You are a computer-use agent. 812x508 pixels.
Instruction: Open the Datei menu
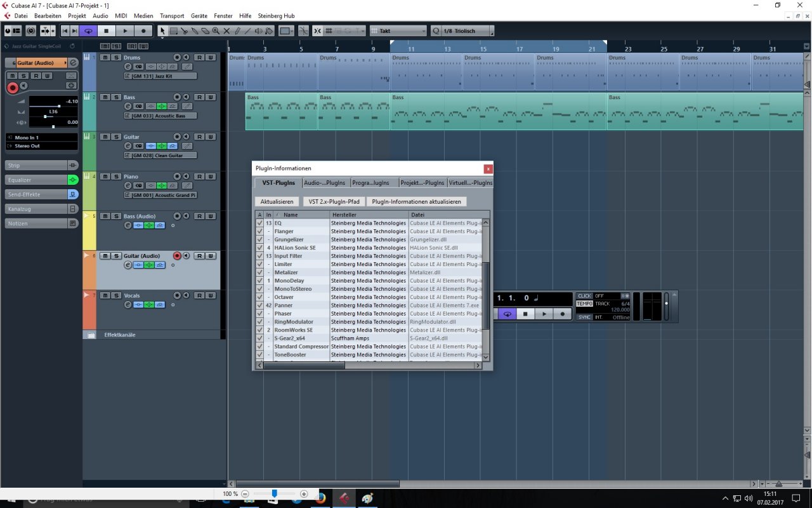(x=21, y=15)
